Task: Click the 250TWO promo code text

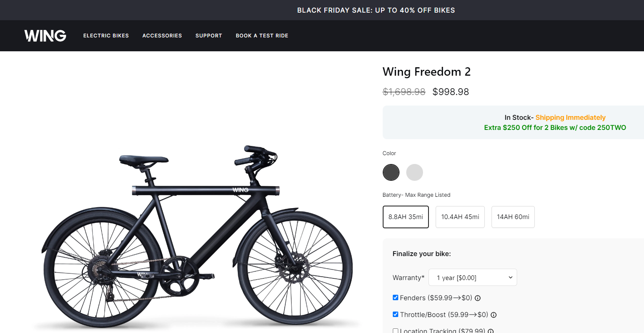Action: point(612,127)
